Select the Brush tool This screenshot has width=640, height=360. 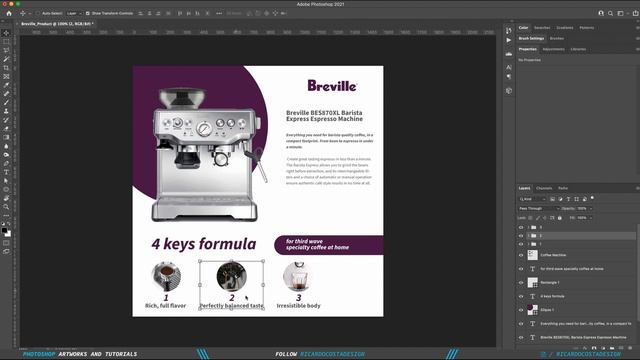click(6, 102)
